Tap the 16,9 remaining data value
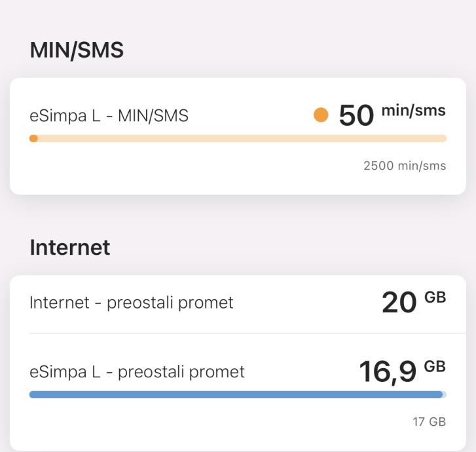This screenshot has width=476, height=452. pyautogui.click(x=388, y=372)
